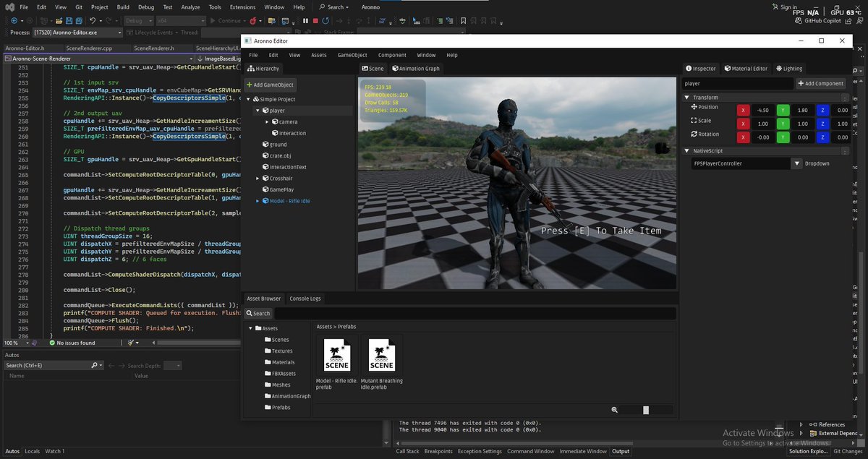The image size is (868, 459).
Task: Open the FPSPlayerController script dropdown
Action: (x=797, y=163)
